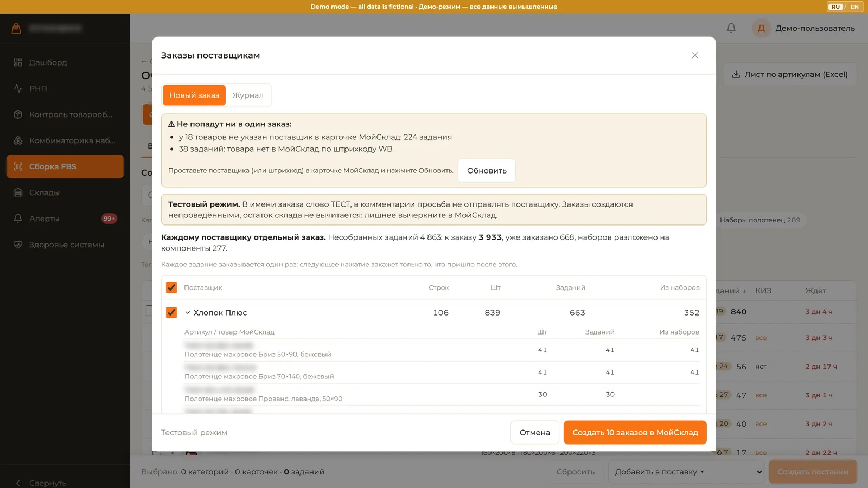
Task: Click the Дашборд sidebar icon
Action: point(18,62)
